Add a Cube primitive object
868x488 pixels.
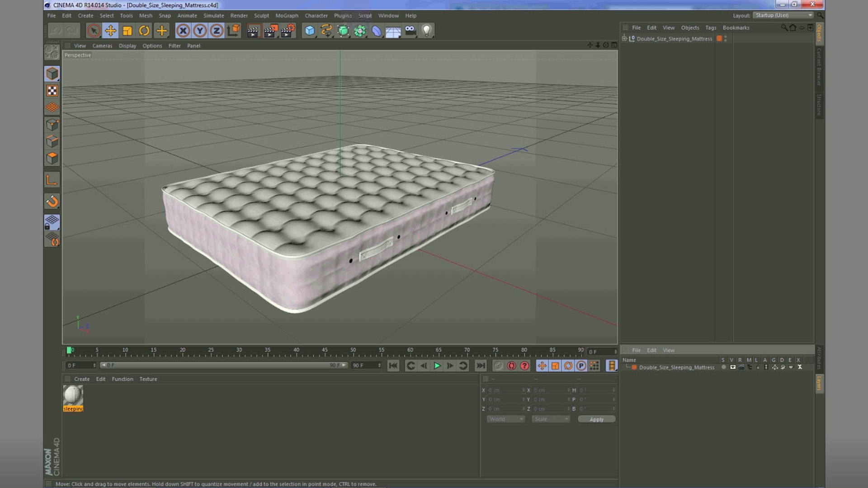pos(310,31)
